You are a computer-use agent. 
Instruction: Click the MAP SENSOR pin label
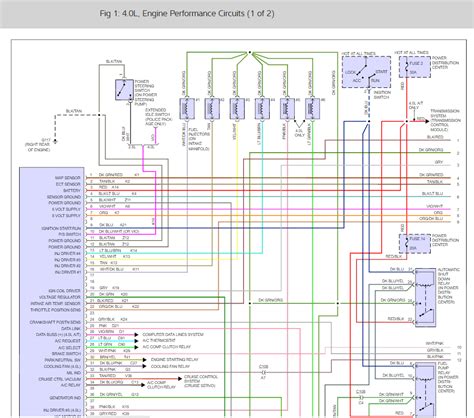coord(68,178)
